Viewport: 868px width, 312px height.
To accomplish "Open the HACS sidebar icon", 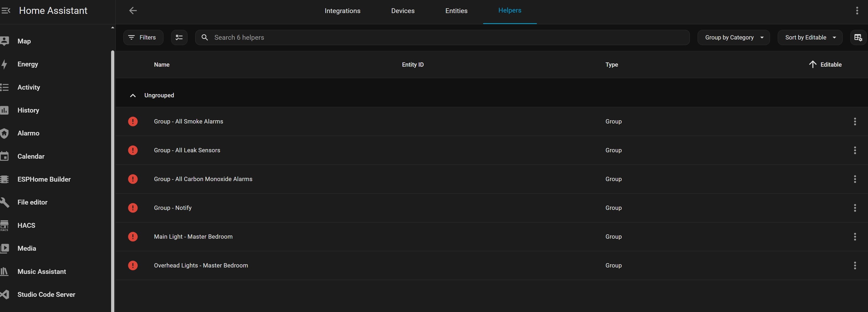I will [5, 225].
